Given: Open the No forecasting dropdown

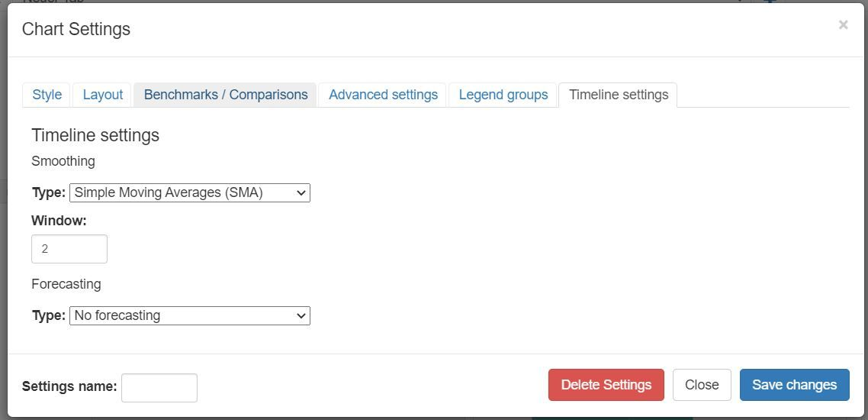Looking at the screenshot, I should click(190, 315).
